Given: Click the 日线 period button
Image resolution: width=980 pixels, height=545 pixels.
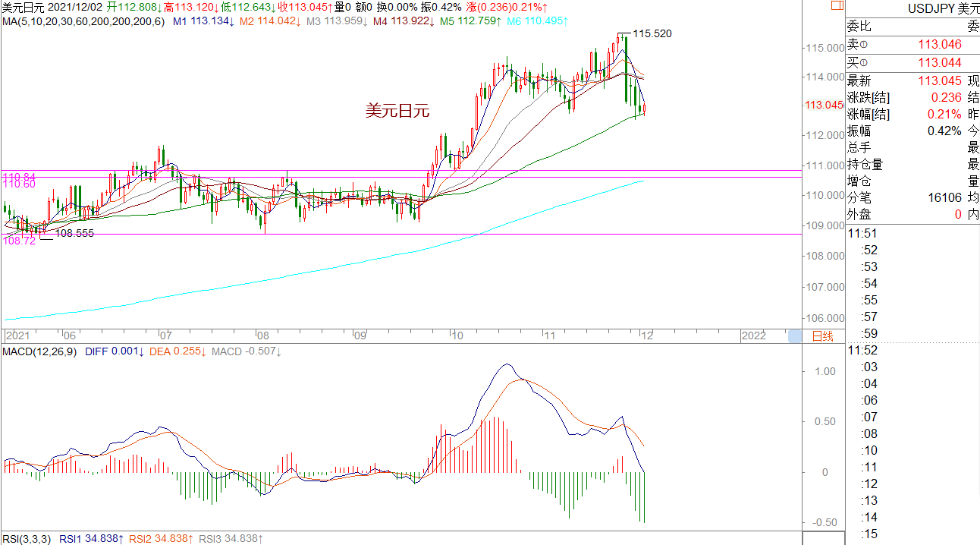Looking at the screenshot, I should [x=822, y=336].
